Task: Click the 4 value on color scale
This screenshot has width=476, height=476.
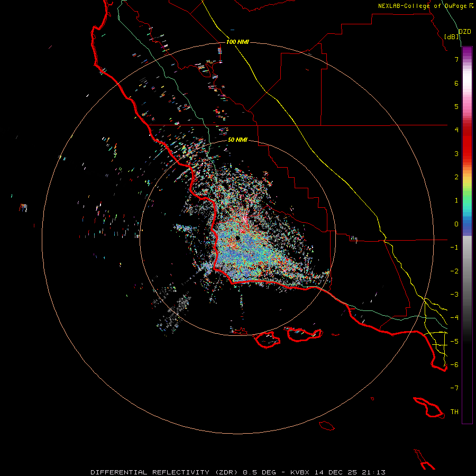Action: coord(456,130)
